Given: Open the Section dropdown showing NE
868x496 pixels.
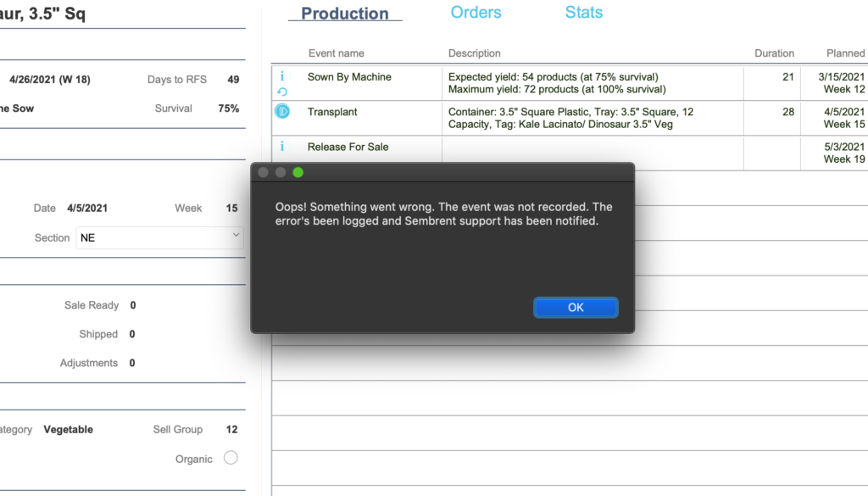Looking at the screenshot, I should pos(159,237).
